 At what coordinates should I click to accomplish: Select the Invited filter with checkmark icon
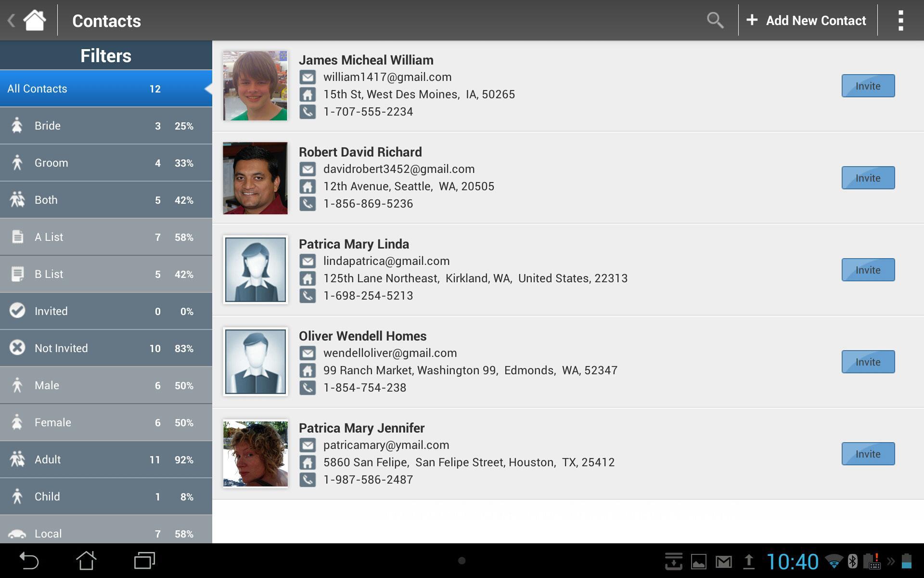(106, 311)
